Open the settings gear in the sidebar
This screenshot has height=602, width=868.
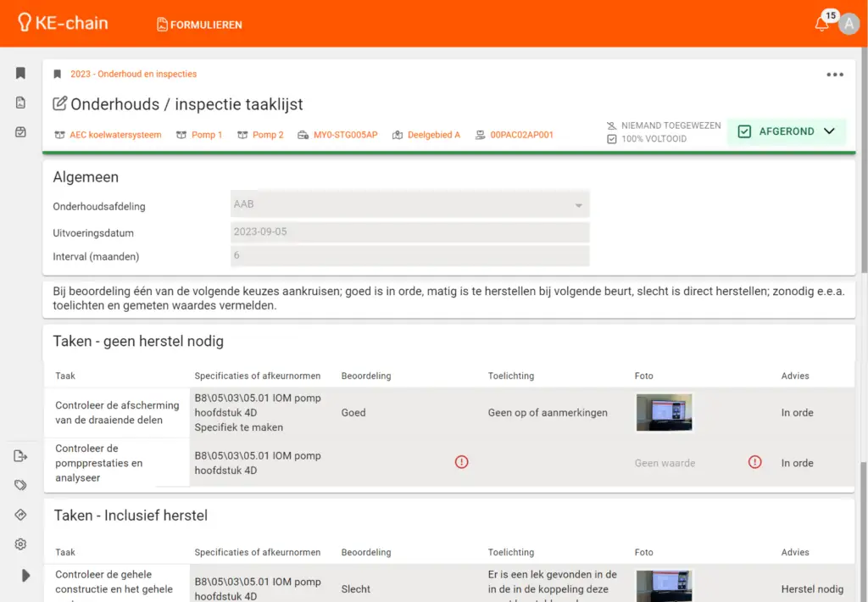[x=21, y=544]
